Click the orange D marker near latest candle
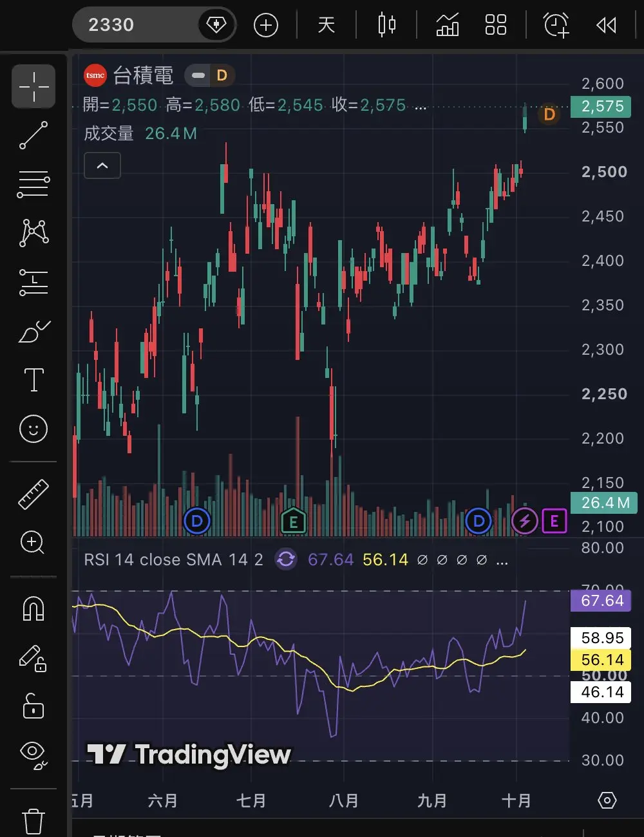The width and height of the screenshot is (644, 837). point(549,115)
